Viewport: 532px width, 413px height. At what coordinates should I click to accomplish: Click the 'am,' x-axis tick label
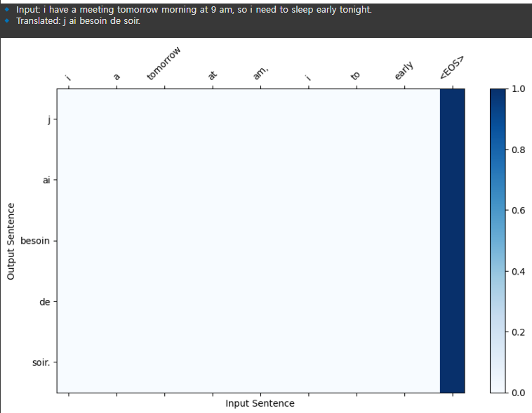pos(260,72)
